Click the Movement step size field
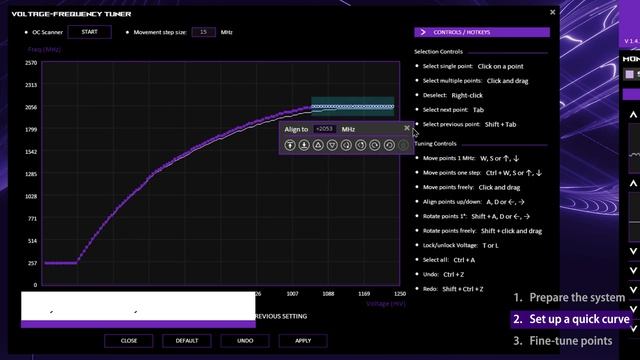Viewport: 640px width, 360px height. (203, 32)
